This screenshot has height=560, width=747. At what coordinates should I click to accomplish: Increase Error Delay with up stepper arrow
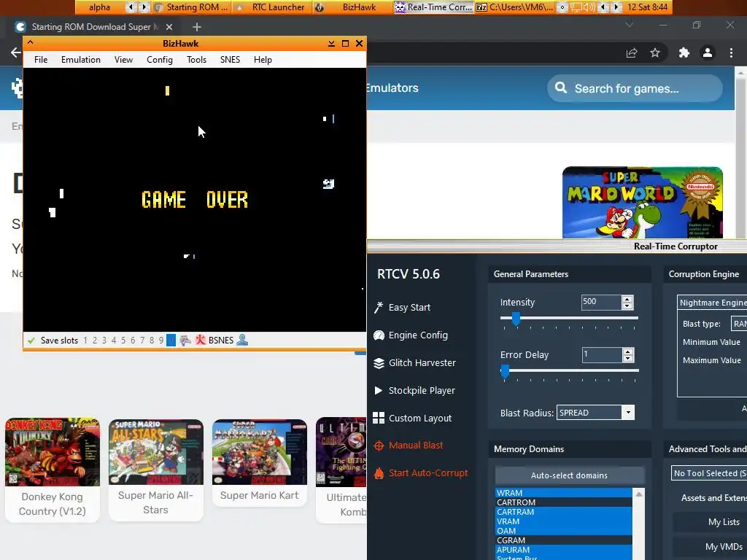(x=628, y=351)
